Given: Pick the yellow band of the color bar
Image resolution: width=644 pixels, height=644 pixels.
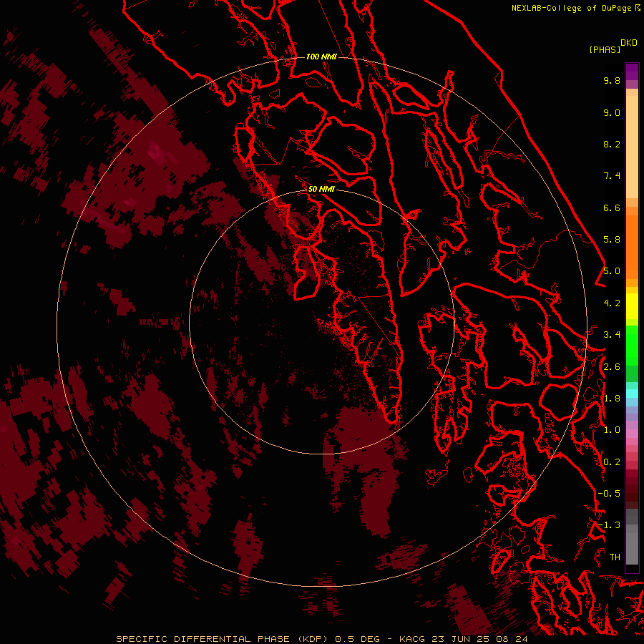Looking at the screenshot, I should click(632, 306).
